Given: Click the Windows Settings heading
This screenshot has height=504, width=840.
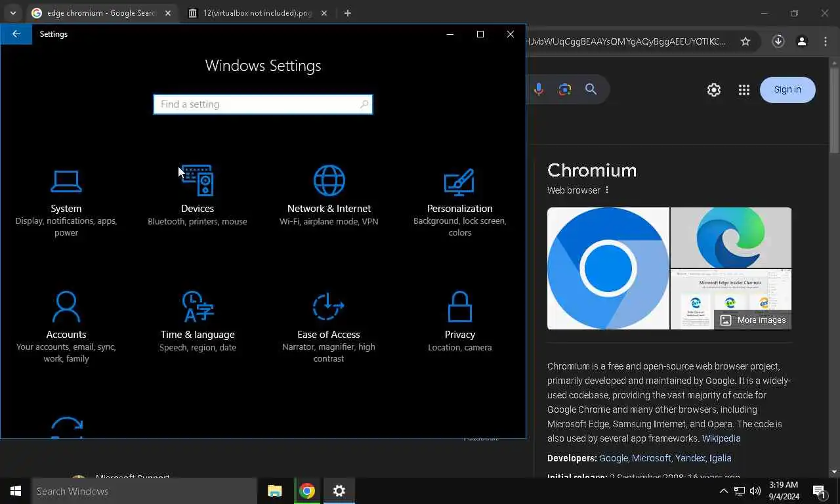Looking at the screenshot, I should click(x=263, y=66).
